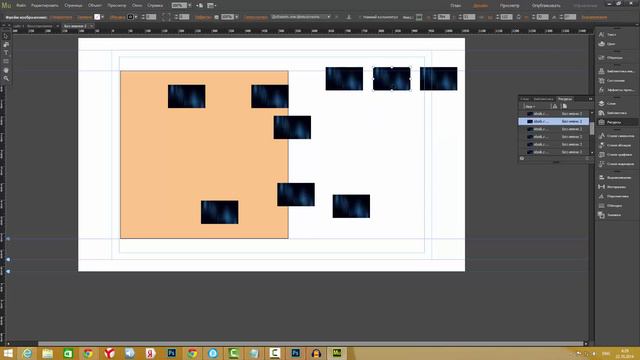Select the orange rectangle on canvas
Image resolution: width=640 pixels, height=360 pixels.
click(x=204, y=155)
